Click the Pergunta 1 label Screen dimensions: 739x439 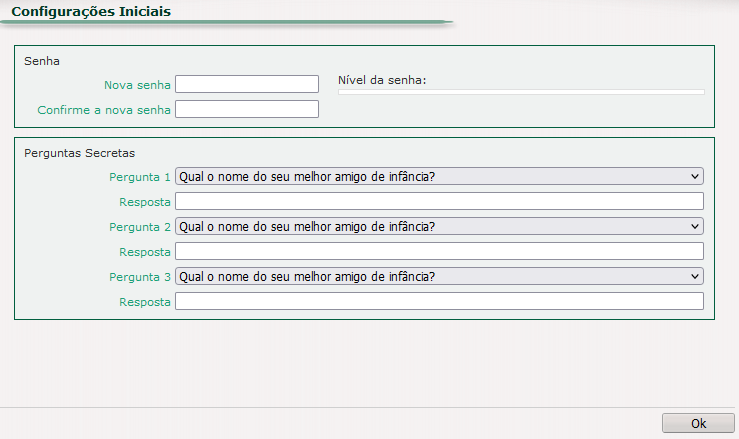coord(140,177)
